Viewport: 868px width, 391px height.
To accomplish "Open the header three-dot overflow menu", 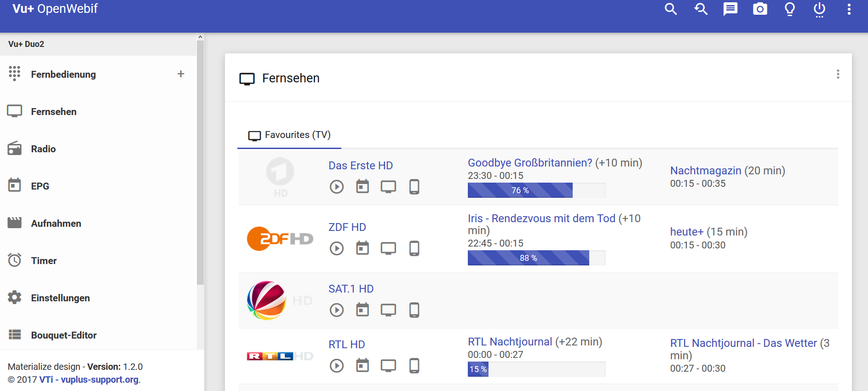I will (x=849, y=9).
